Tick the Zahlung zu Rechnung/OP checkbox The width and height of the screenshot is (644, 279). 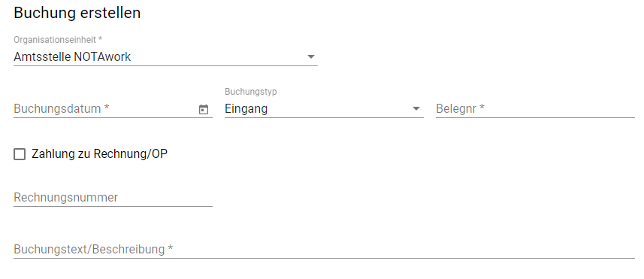point(20,154)
